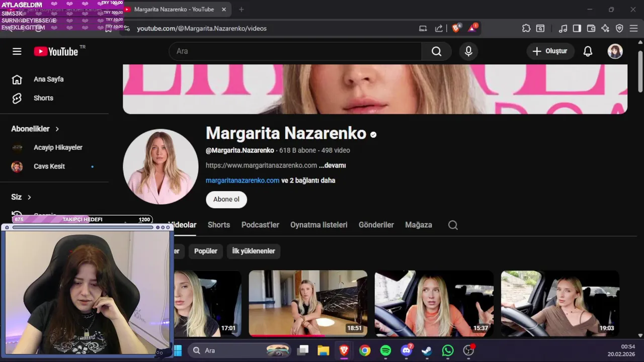Image resolution: width=644 pixels, height=362 pixels.
Task: Search within channel magnifier icon
Action: (453, 225)
